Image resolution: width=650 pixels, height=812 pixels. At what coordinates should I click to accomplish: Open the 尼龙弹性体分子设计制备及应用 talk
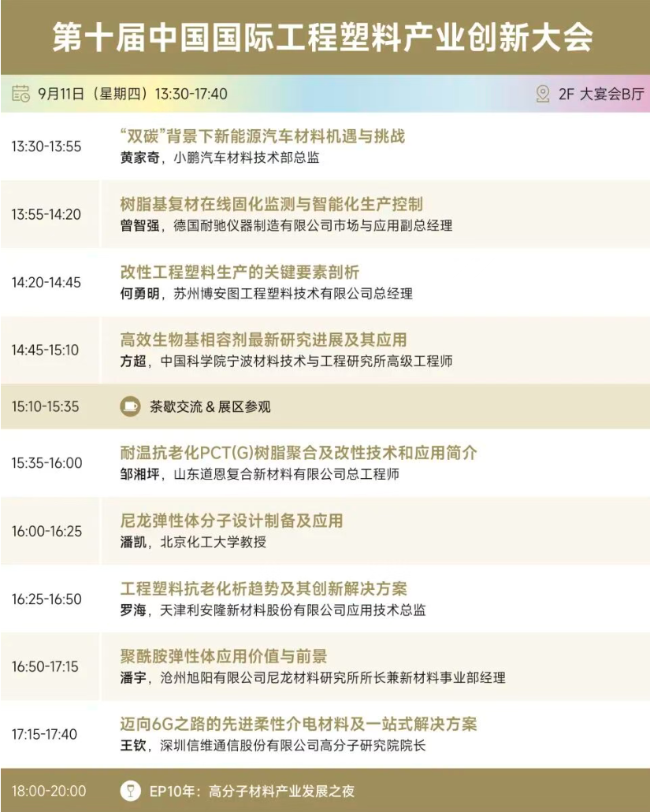coord(232,521)
